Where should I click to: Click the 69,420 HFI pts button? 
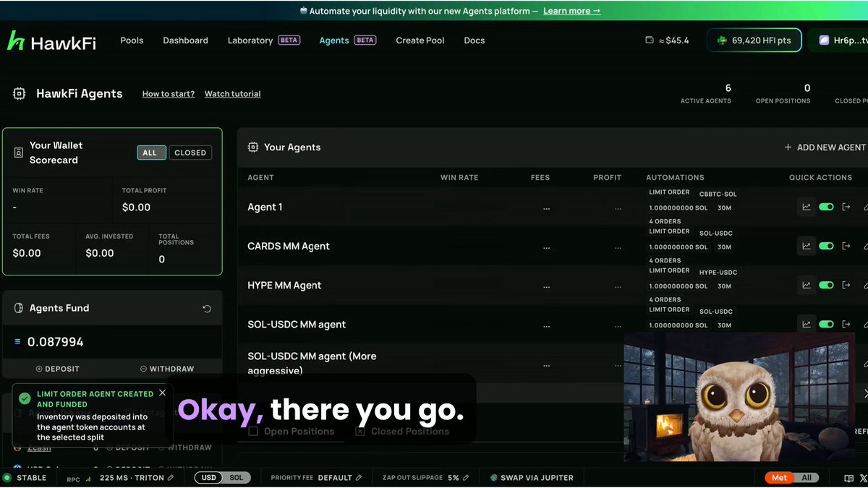pyautogui.click(x=754, y=40)
